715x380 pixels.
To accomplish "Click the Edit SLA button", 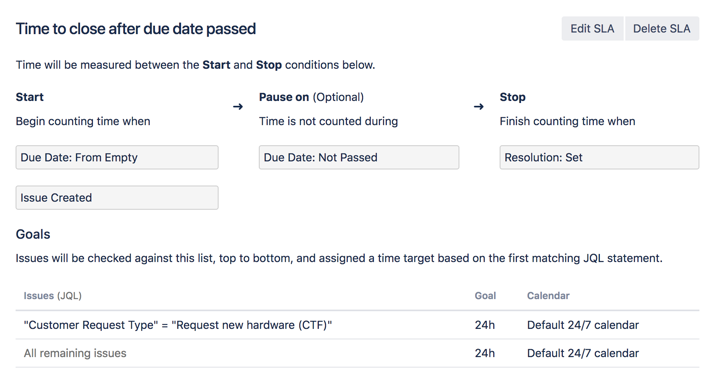I will pyautogui.click(x=592, y=29).
